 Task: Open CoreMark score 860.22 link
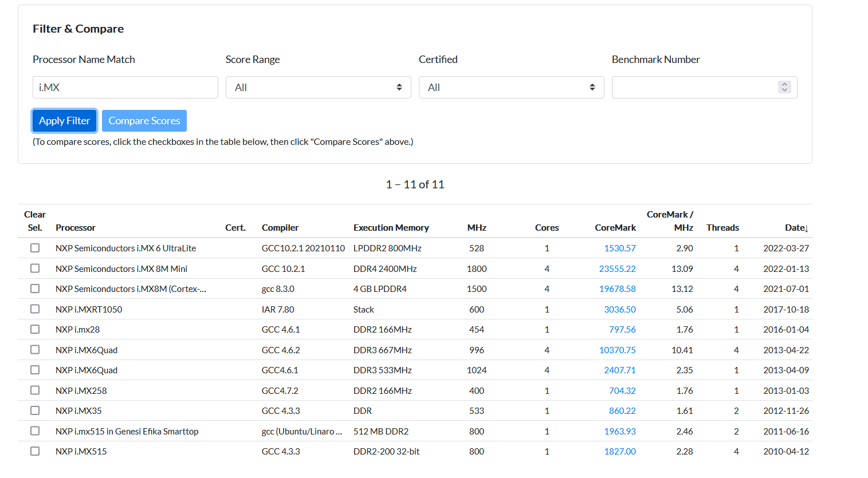pyautogui.click(x=622, y=411)
